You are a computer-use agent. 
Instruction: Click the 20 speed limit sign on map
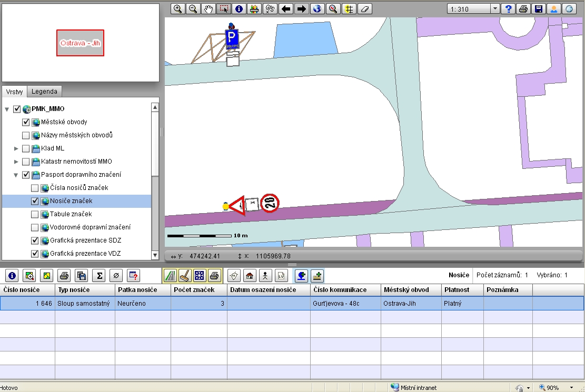270,203
